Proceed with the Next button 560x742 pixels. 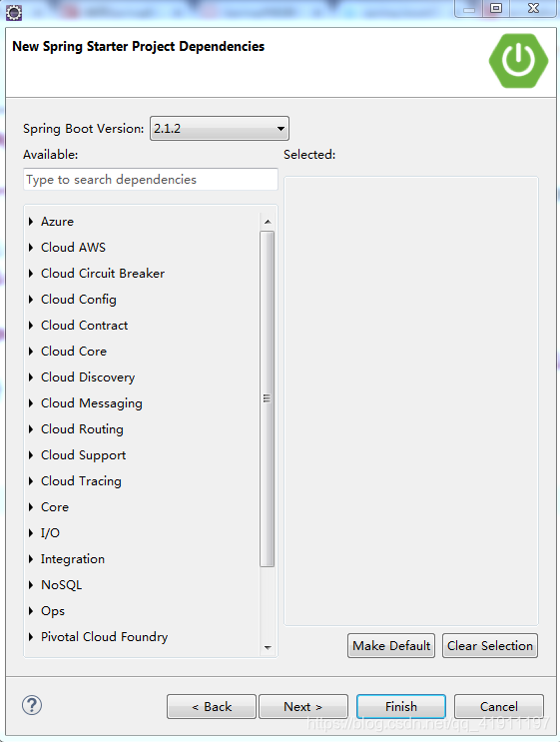click(303, 706)
